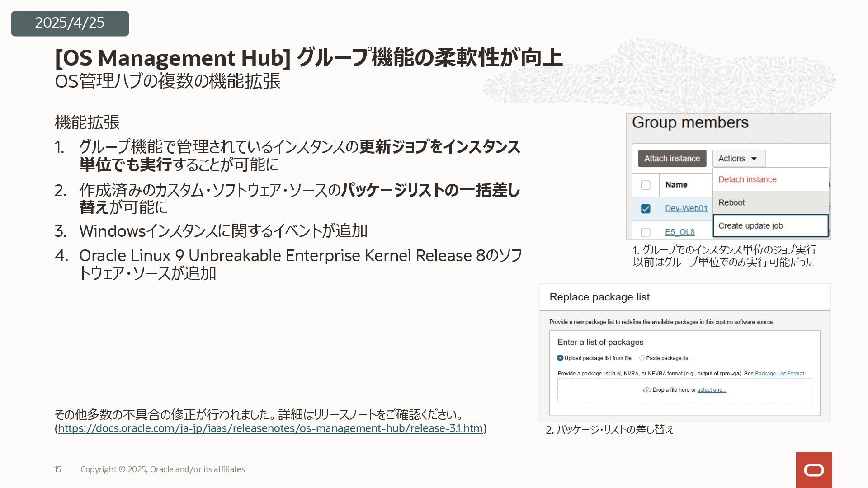The width and height of the screenshot is (868, 488).
Task: Click the select one file link
Action: coord(712,390)
